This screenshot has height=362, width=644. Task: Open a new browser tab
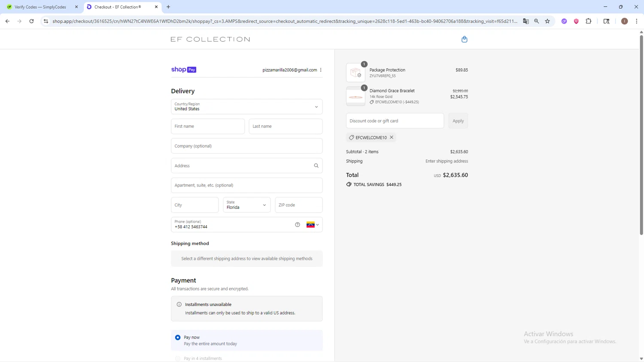point(168,7)
